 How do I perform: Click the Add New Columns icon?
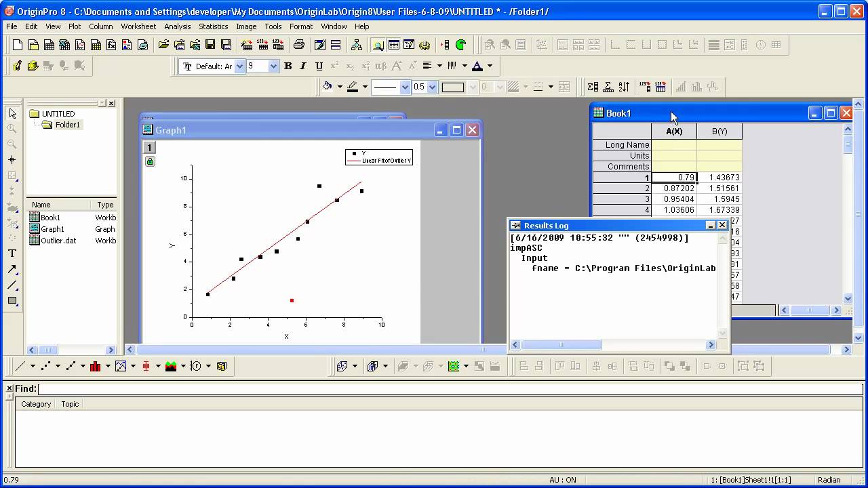click(446, 45)
